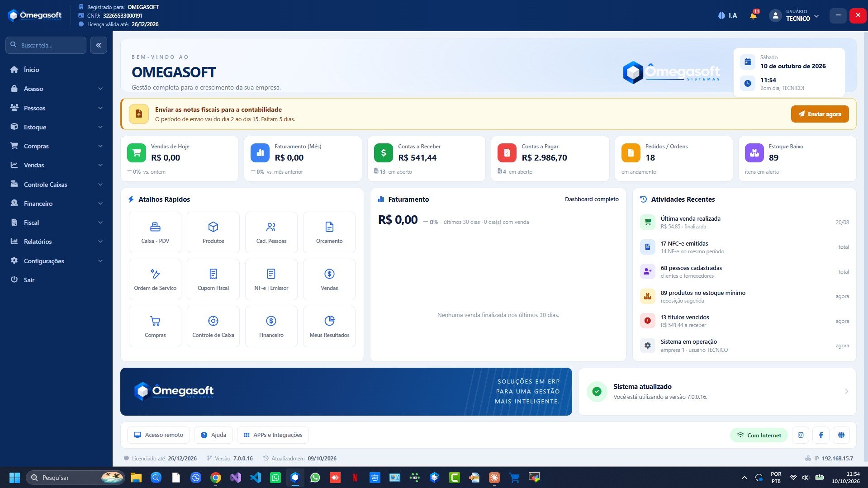Collapse the sidebar with the double-arrow button
This screenshot has width=868, height=488.
[99, 45]
